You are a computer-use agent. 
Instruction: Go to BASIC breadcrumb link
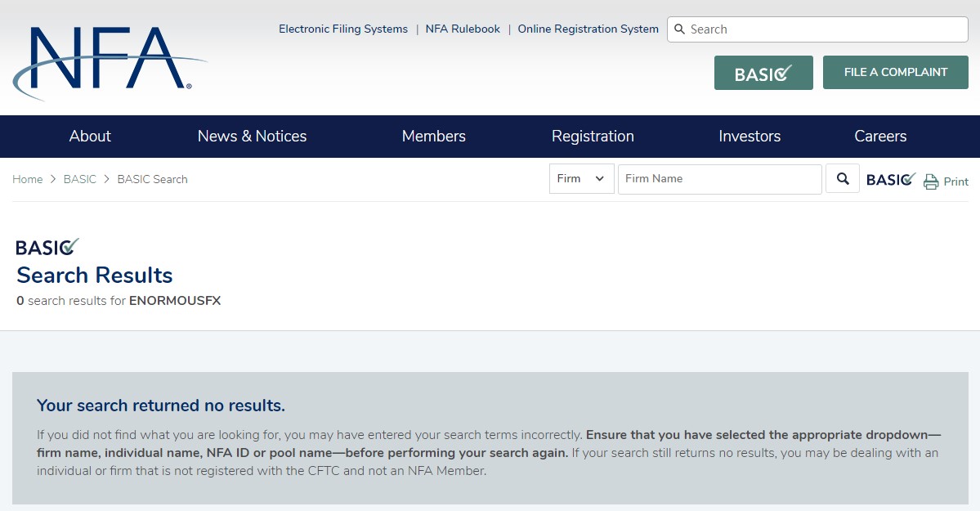(80, 180)
